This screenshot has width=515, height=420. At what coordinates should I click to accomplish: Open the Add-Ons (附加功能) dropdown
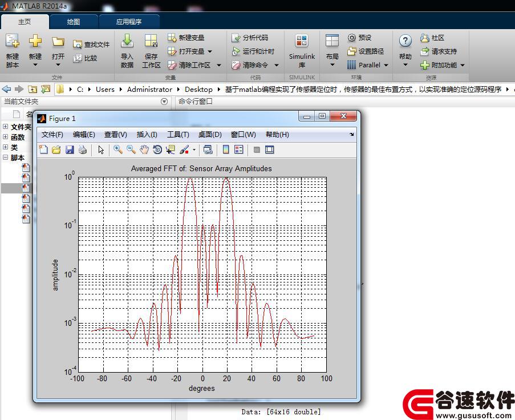coord(463,65)
